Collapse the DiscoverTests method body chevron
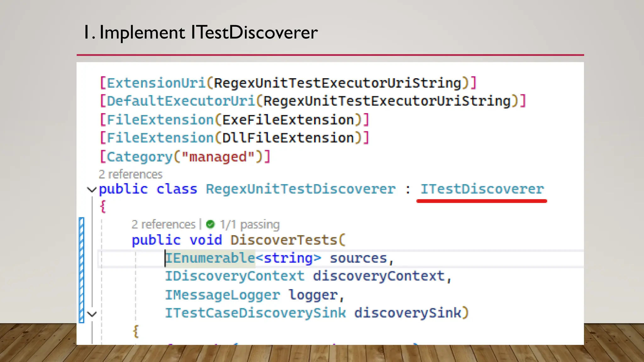 92,314
